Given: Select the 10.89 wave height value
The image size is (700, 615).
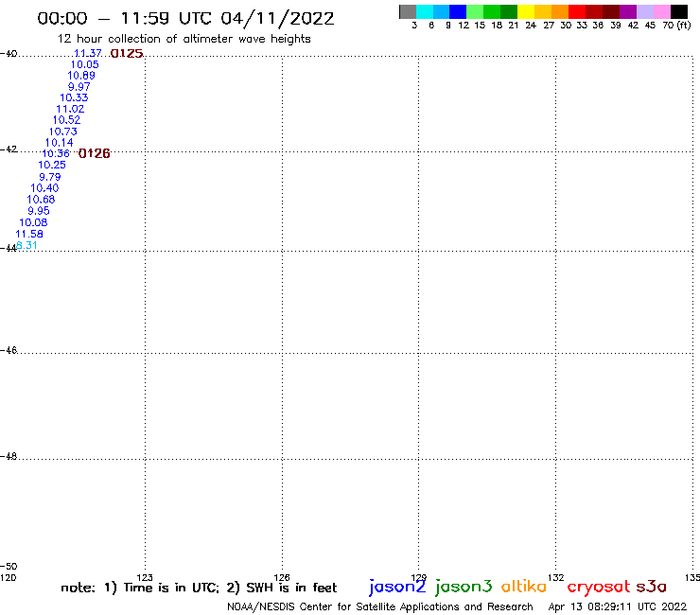Looking at the screenshot, I should 80,76.
